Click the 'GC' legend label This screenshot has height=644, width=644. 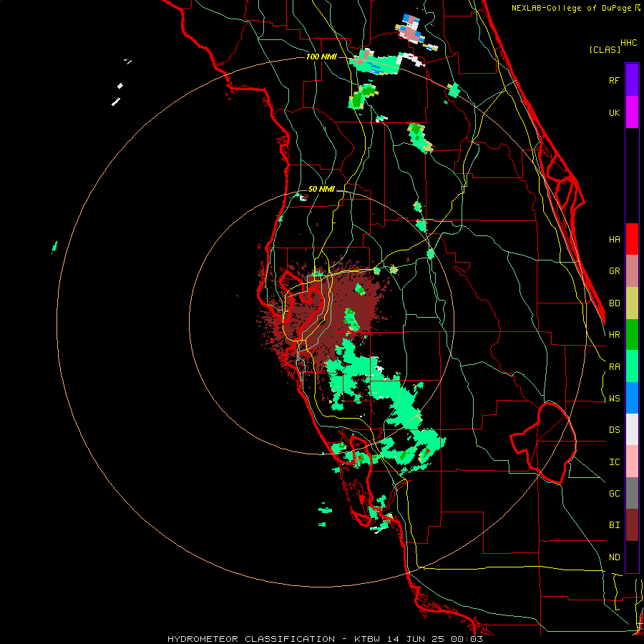point(614,494)
